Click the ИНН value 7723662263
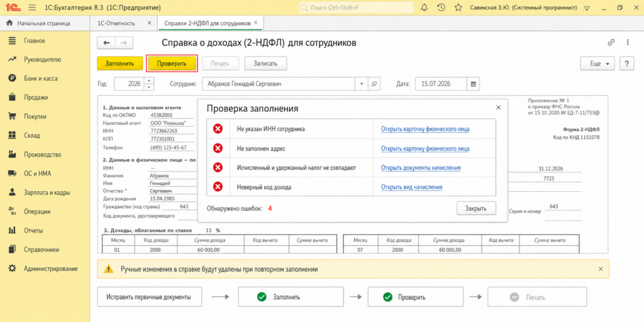This screenshot has height=322, width=644. click(164, 131)
